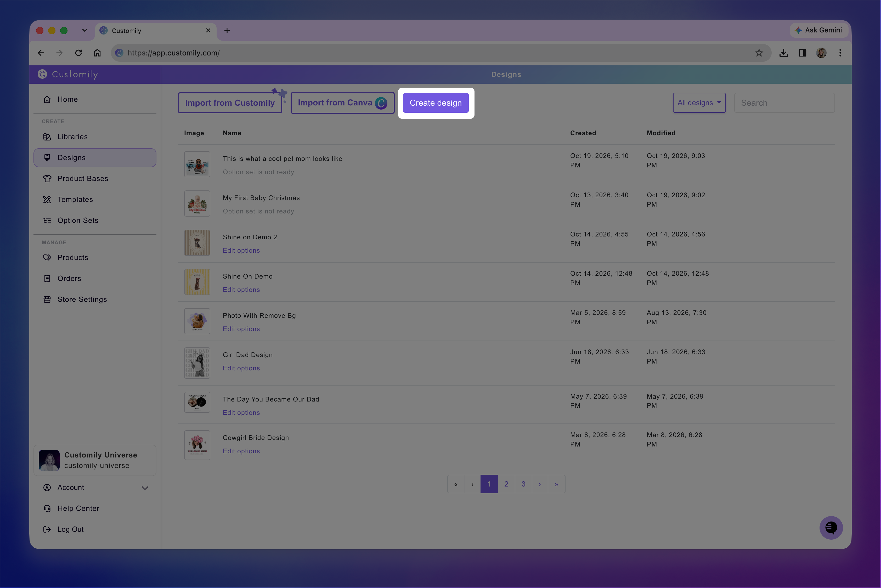Viewport: 881px width, 588px height.
Task: Click the Customily logo in header
Action: [x=68, y=74]
